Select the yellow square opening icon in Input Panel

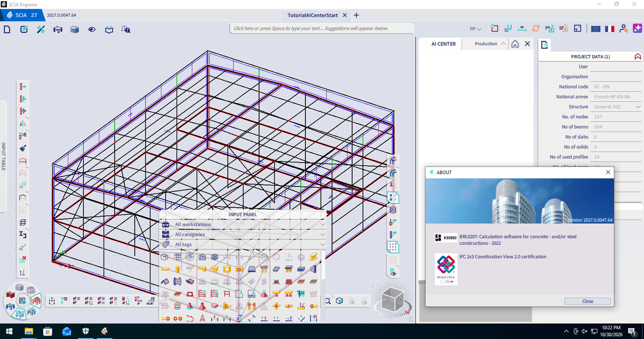[x=226, y=270]
